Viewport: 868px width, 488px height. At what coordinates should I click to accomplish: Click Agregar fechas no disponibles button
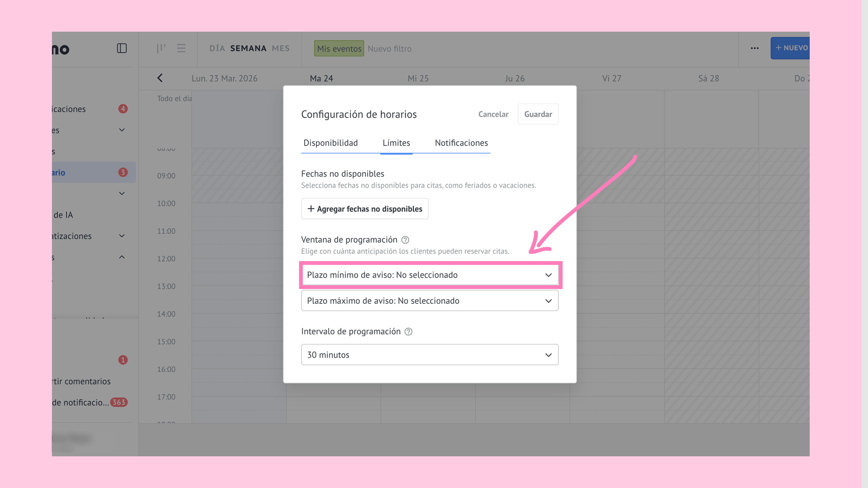click(x=365, y=209)
